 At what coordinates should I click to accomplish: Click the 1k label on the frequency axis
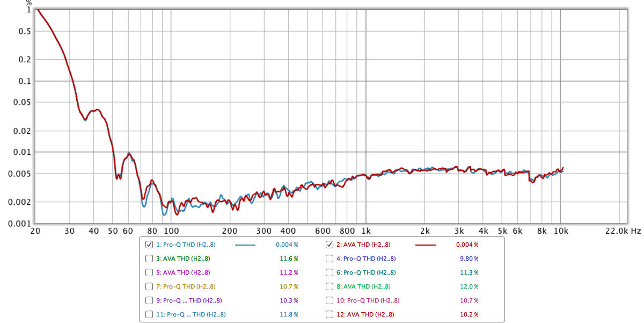(x=365, y=231)
